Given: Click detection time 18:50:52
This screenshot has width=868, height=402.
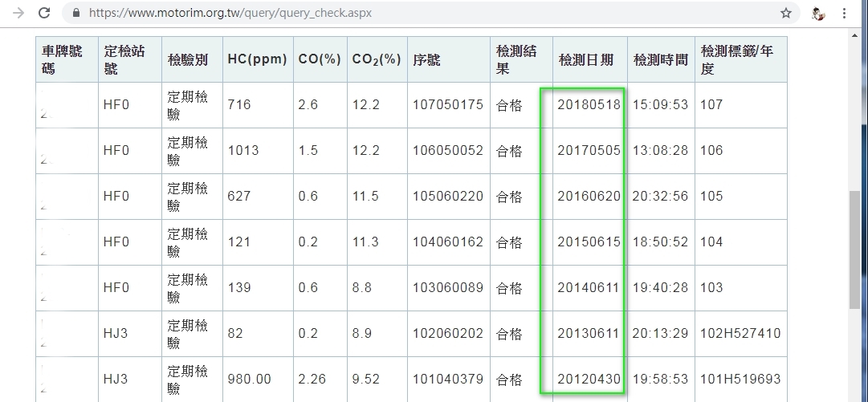Looking at the screenshot, I should pos(660,242).
